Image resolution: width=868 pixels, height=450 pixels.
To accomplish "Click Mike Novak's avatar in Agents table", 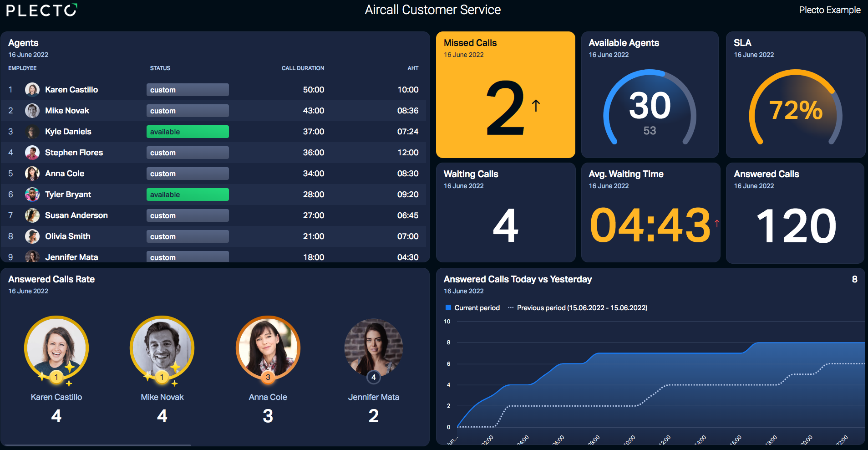I will pyautogui.click(x=32, y=111).
